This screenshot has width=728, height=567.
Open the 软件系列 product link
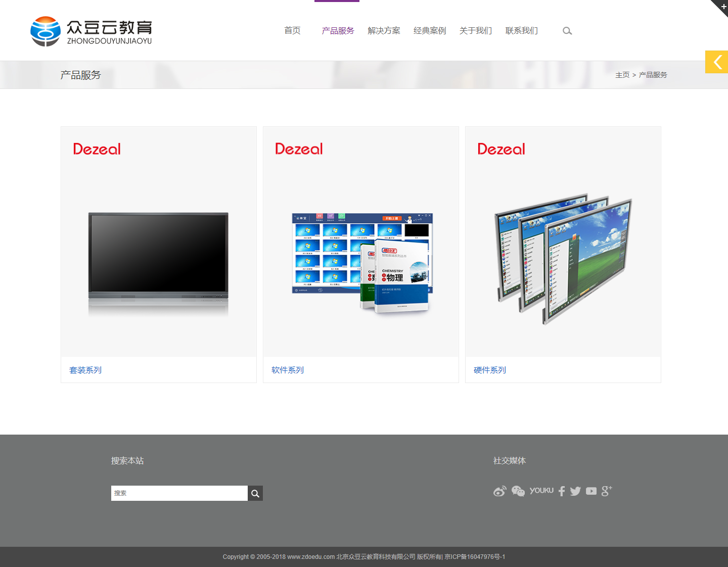[x=288, y=370]
